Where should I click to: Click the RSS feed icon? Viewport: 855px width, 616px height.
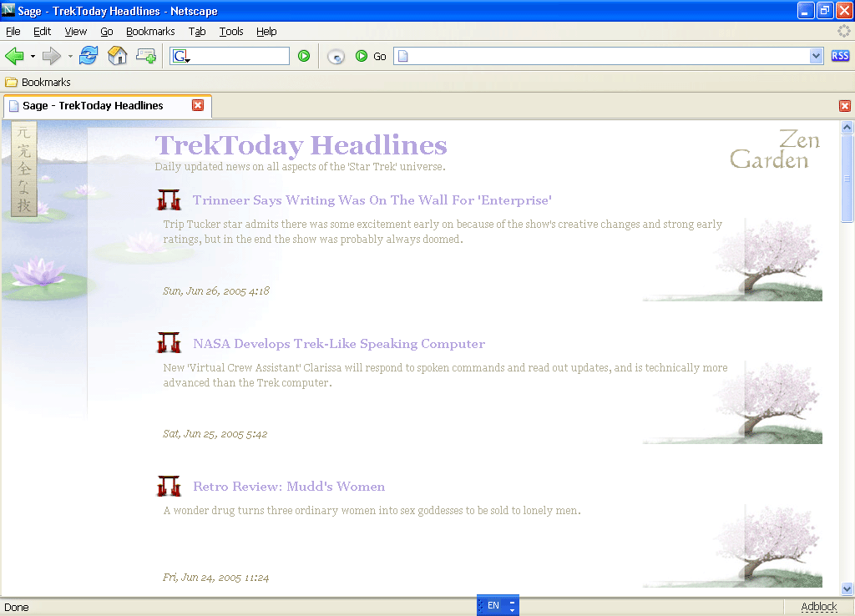[x=840, y=56]
